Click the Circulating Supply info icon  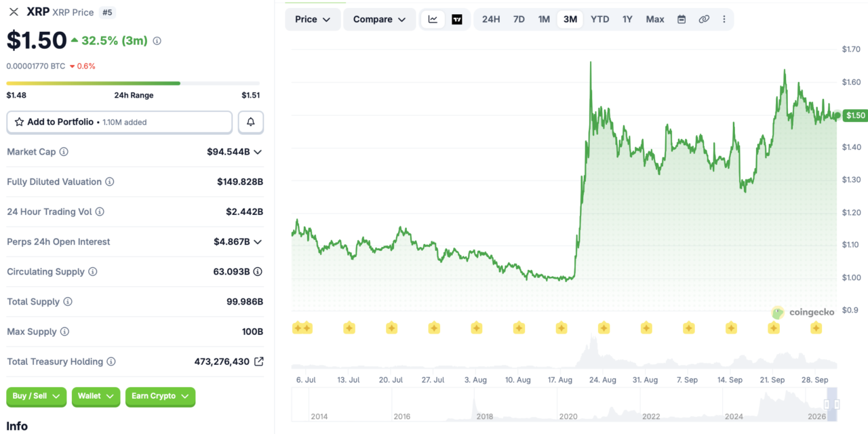(93, 271)
